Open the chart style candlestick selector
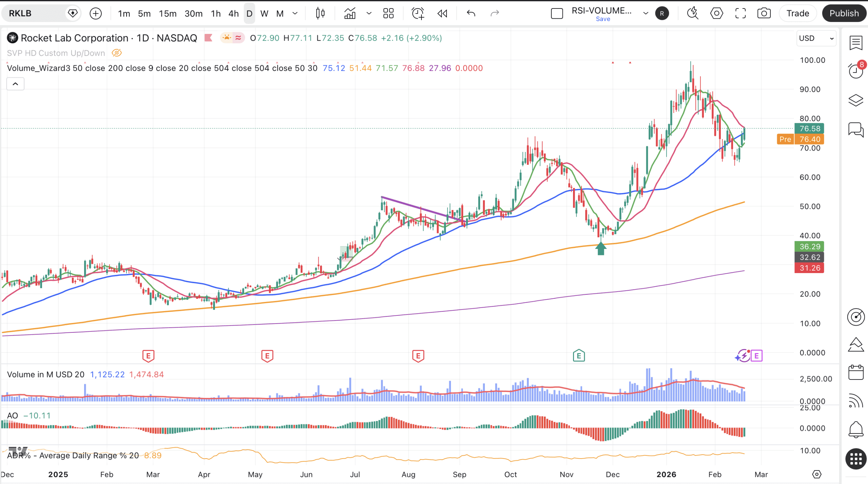This screenshot has width=868, height=484. point(320,13)
